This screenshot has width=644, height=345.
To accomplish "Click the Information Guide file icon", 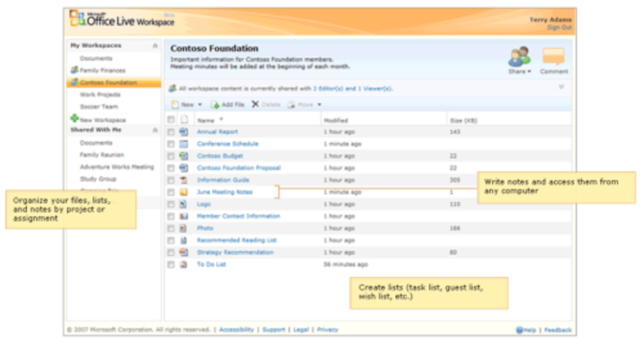I will pyautogui.click(x=183, y=180).
